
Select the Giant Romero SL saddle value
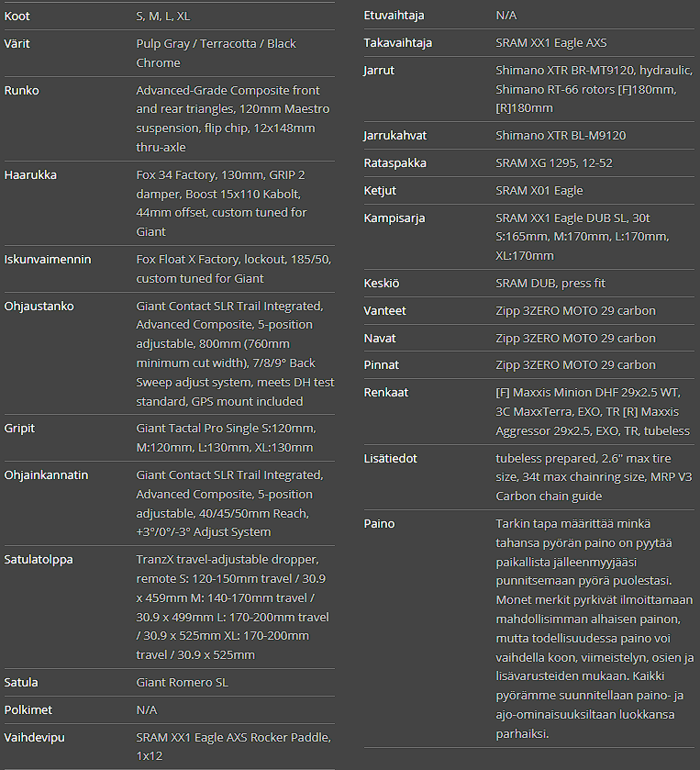tap(183, 683)
